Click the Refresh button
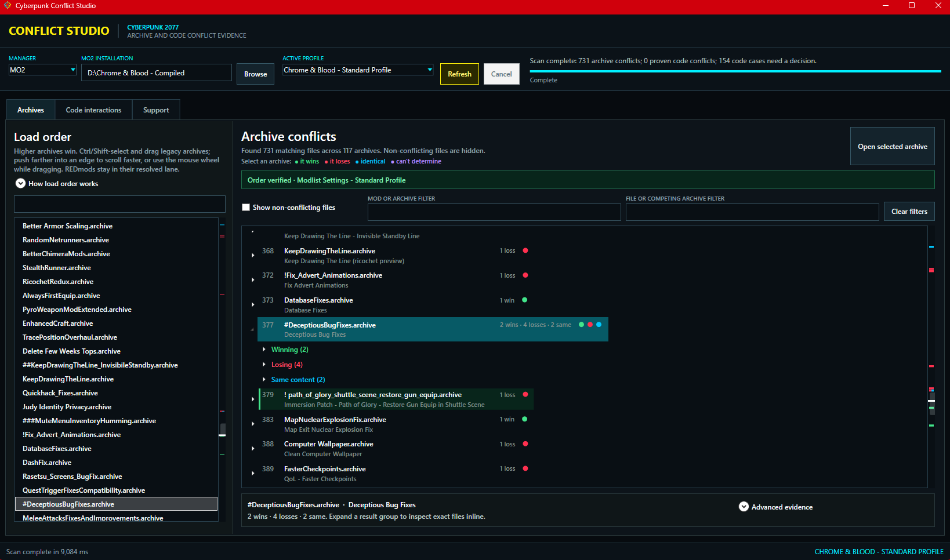Image resolution: width=950 pixels, height=560 pixels. [x=459, y=74]
